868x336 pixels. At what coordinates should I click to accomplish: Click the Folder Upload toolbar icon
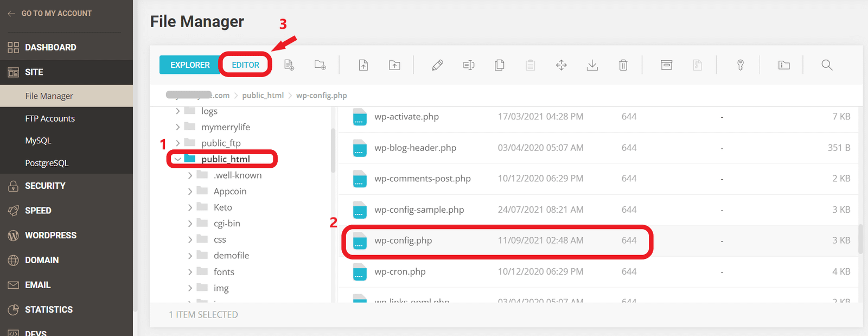coord(394,65)
